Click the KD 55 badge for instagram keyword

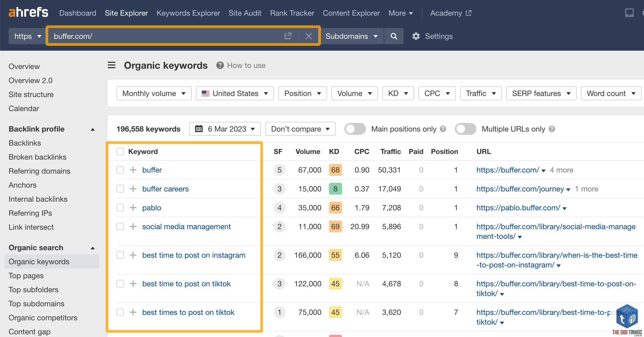[335, 255]
